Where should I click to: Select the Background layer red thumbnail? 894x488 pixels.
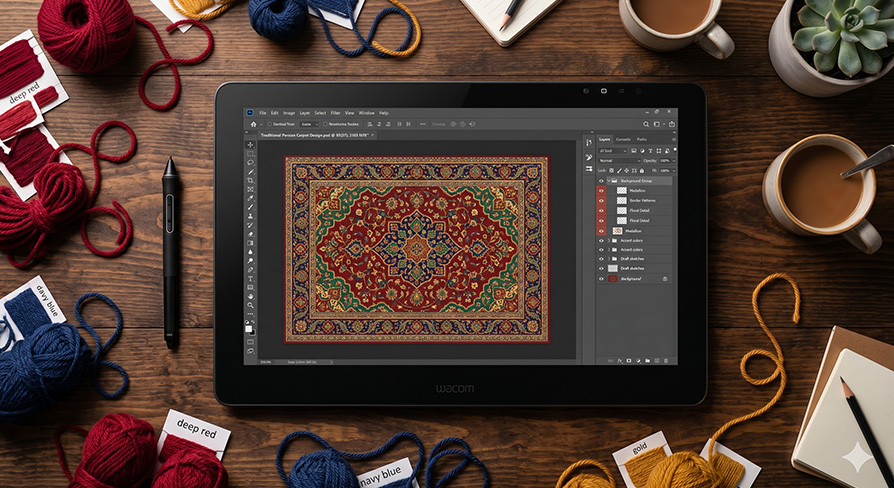613,278
